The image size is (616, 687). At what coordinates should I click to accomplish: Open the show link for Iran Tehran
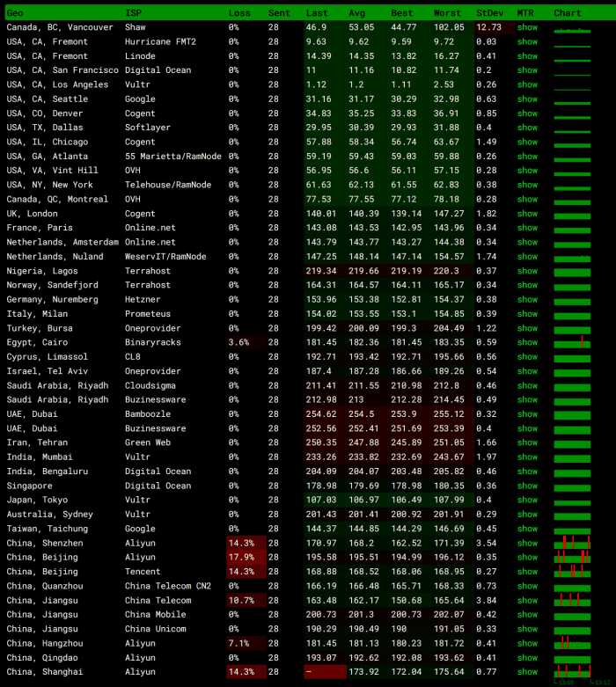[x=527, y=442]
